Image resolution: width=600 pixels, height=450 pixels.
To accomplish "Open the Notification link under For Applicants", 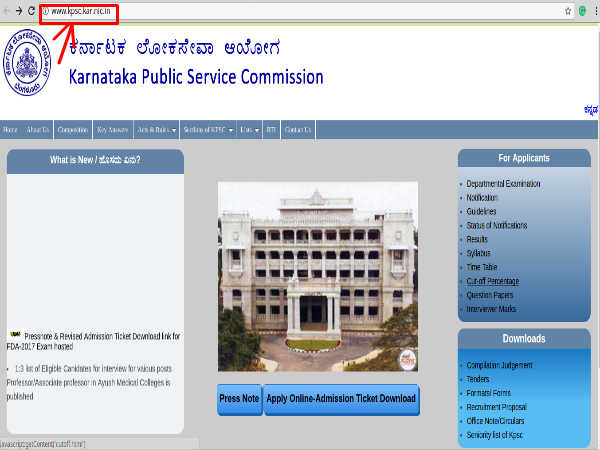I will pyautogui.click(x=482, y=197).
